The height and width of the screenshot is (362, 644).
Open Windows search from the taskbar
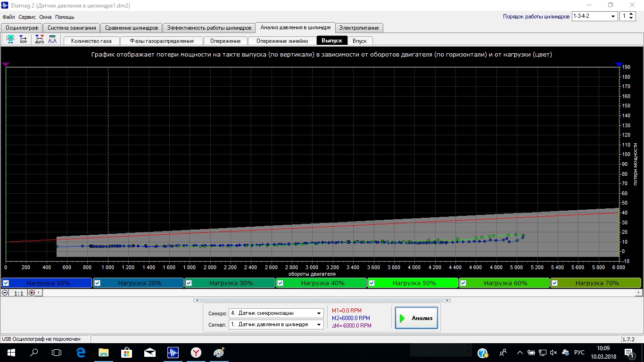[34, 352]
